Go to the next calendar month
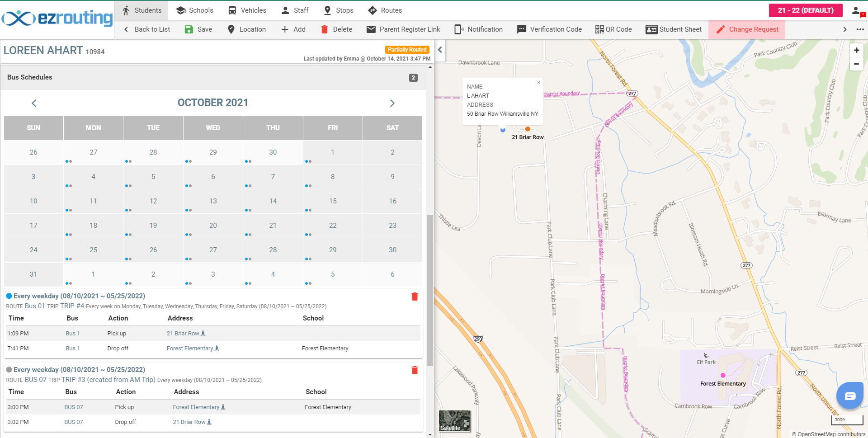 click(392, 103)
